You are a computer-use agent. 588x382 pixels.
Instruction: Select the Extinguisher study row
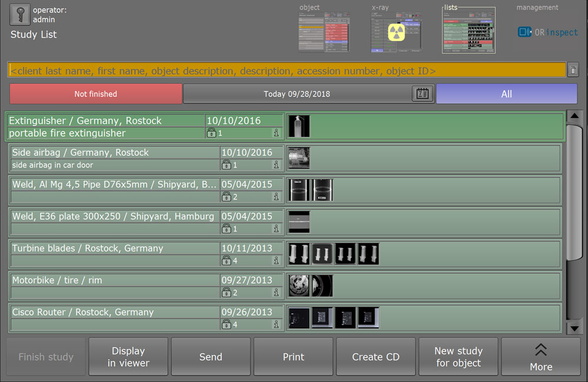pos(285,126)
